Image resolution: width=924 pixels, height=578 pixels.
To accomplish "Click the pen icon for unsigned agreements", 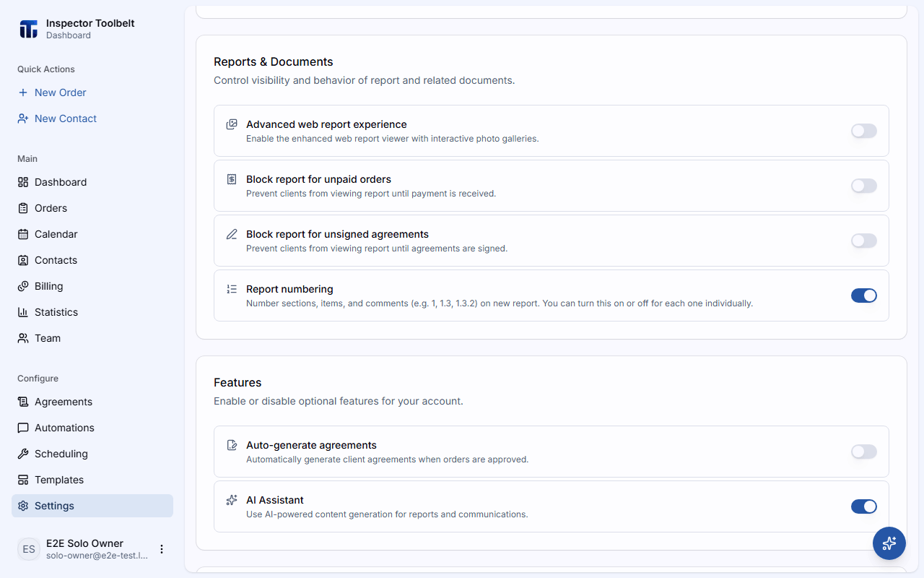I will pyautogui.click(x=232, y=234).
